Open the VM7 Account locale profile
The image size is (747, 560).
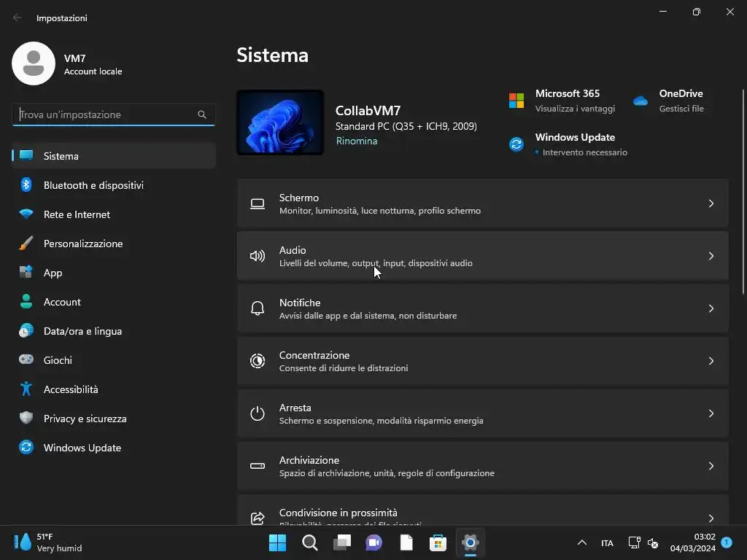click(66, 63)
